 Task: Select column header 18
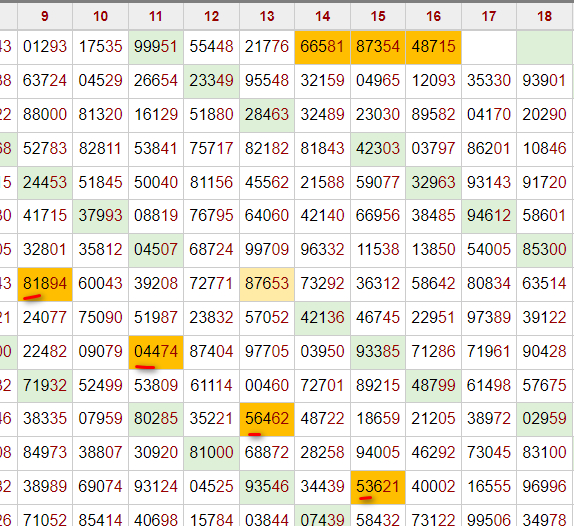coord(544,16)
